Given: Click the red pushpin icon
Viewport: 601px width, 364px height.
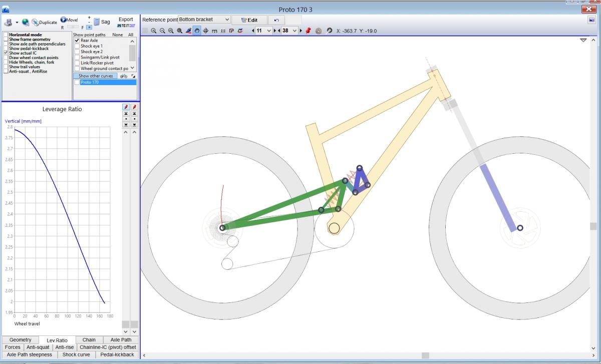Looking at the screenshot, I should click(309, 31).
